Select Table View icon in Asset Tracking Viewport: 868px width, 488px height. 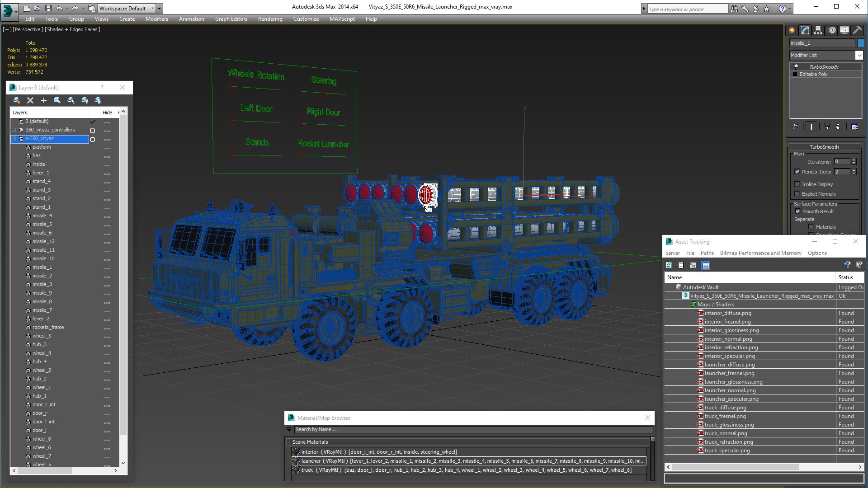coord(705,265)
